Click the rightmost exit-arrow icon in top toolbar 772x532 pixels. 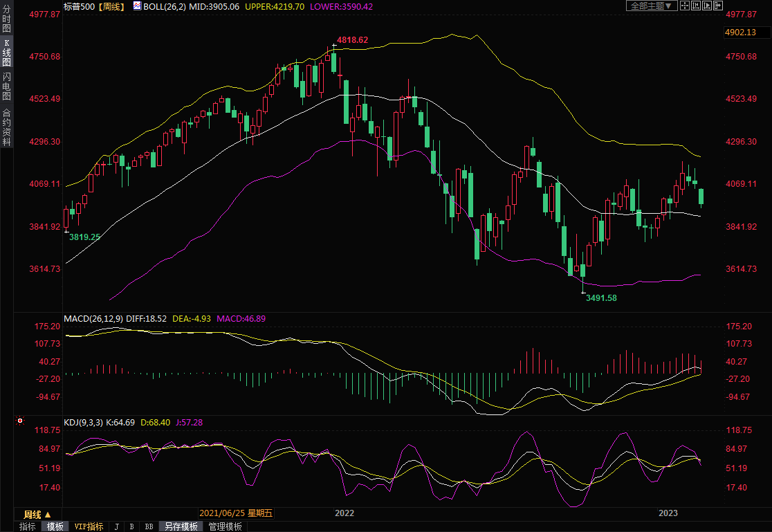click(718, 6)
